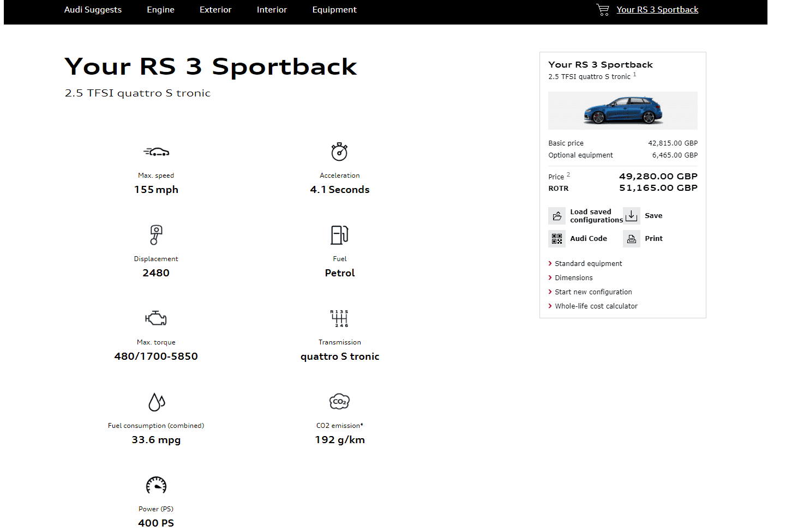Print the configuration summary
Screen dimensions: 786x532
point(653,239)
